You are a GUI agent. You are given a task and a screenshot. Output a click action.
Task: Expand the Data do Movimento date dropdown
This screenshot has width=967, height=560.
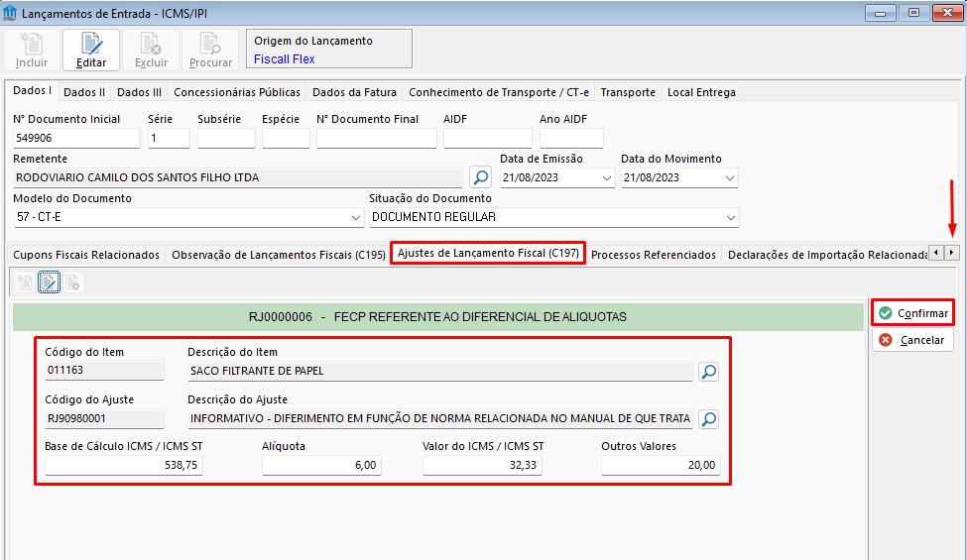coord(730,178)
